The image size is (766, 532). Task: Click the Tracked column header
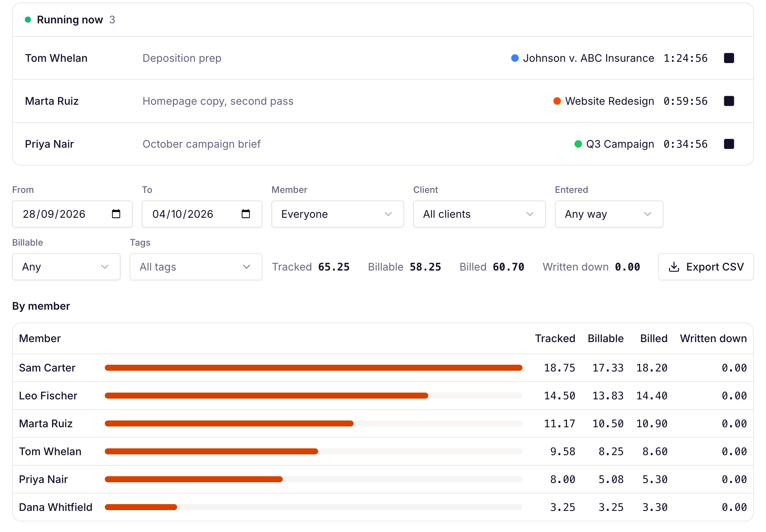pyautogui.click(x=555, y=338)
